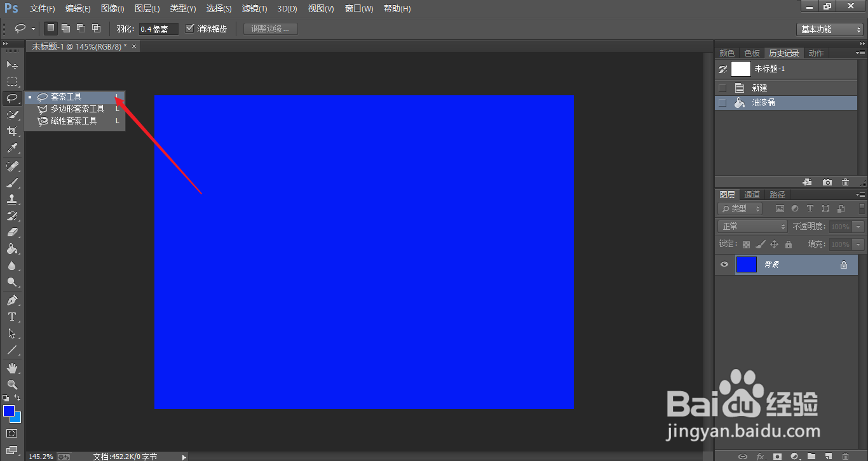Choose the Dodge tool
This screenshot has width=868, height=461.
pyautogui.click(x=12, y=282)
